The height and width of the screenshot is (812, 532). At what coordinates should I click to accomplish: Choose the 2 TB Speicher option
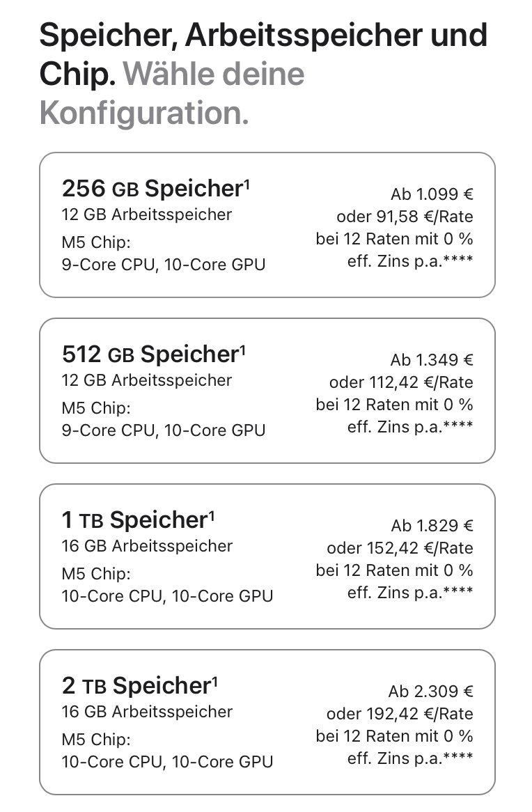click(x=267, y=722)
